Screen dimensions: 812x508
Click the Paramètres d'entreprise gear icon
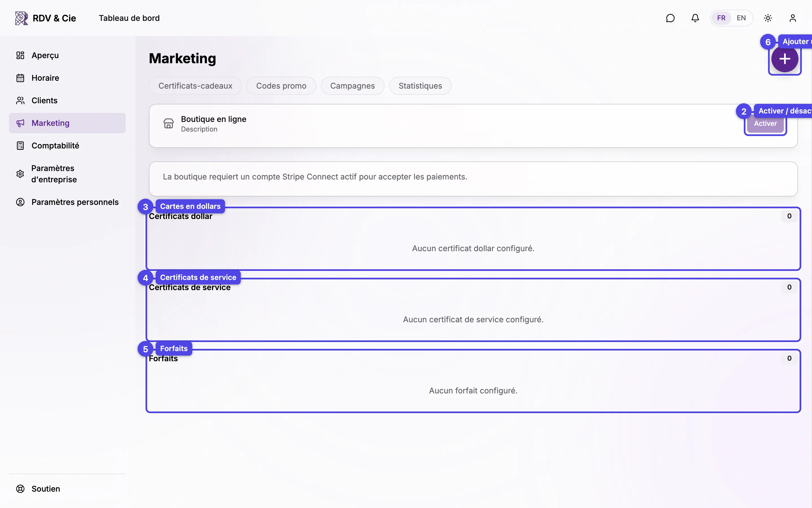click(20, 174)
